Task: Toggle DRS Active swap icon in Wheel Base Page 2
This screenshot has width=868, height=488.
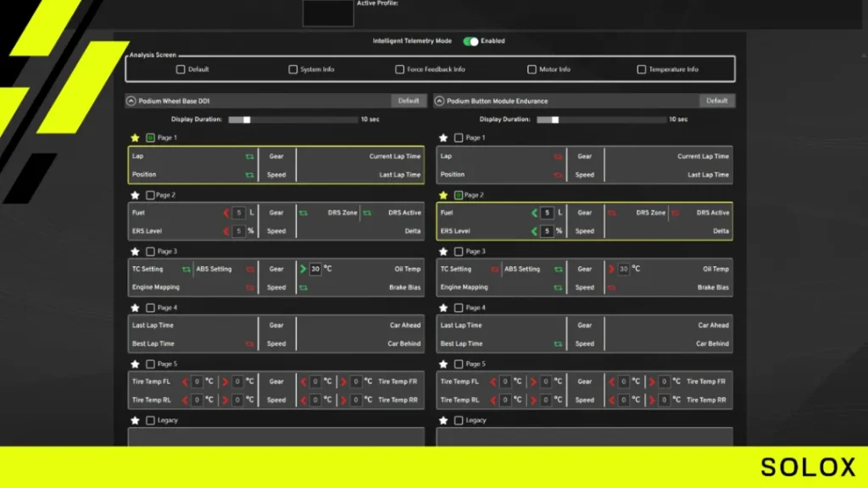Action: pos(367,213)
